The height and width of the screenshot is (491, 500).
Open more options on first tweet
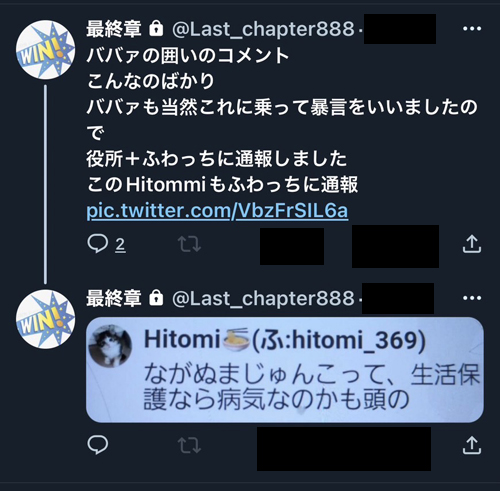pyautogui.click(x=472, y=29)
